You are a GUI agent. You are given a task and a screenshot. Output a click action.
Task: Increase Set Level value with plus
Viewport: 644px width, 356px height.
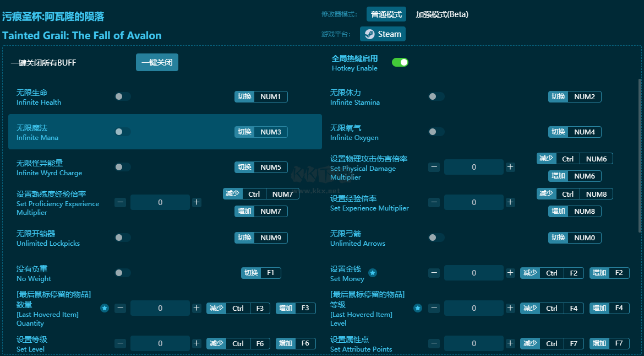197,343
